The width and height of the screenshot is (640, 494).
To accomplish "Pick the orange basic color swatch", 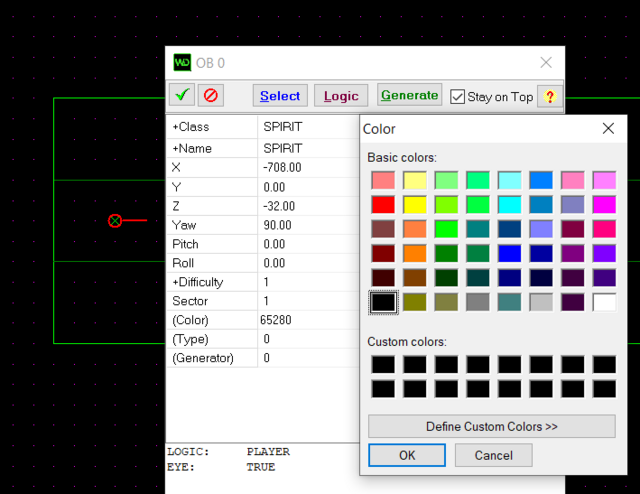I will pos(415,254).
